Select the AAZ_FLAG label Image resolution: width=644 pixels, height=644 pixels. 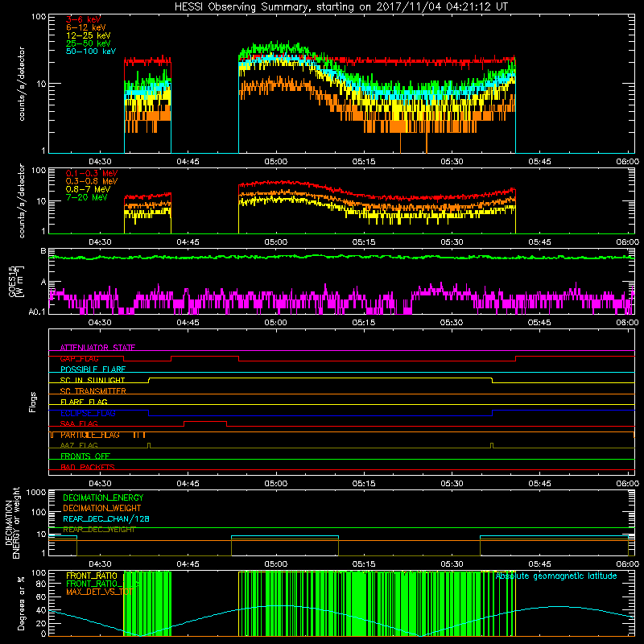79,445
